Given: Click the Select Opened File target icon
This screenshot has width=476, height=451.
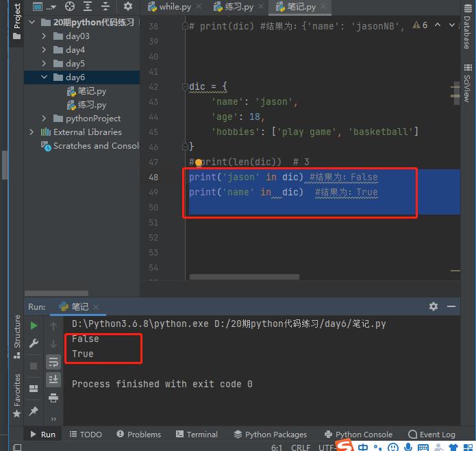Looking at the screenshot, I should (x=70, y=6).
